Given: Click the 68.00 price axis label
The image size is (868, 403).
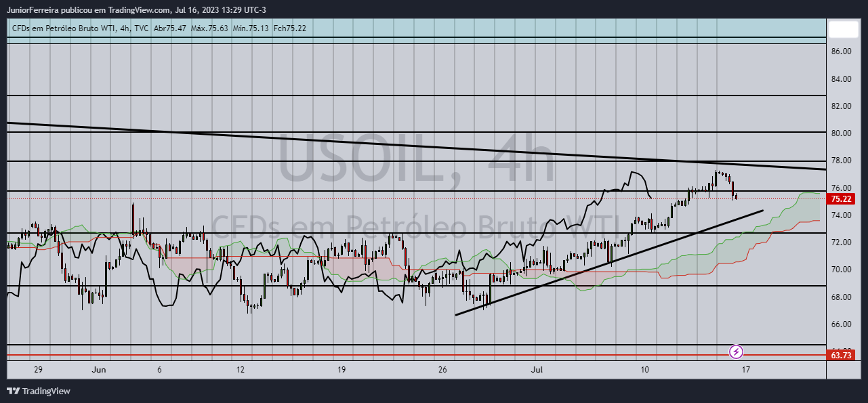Looking at the screenshot, I should (841, 297).
